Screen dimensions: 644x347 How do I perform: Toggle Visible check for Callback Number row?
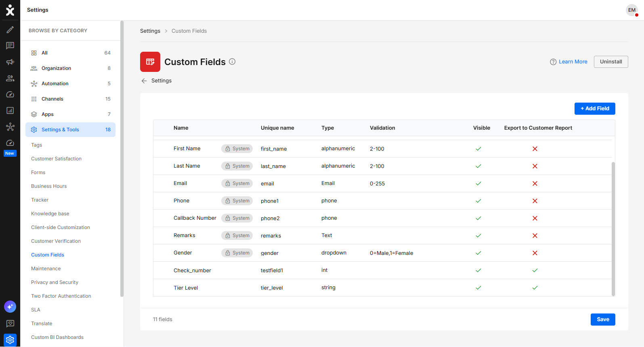click(x=478, y=219)
